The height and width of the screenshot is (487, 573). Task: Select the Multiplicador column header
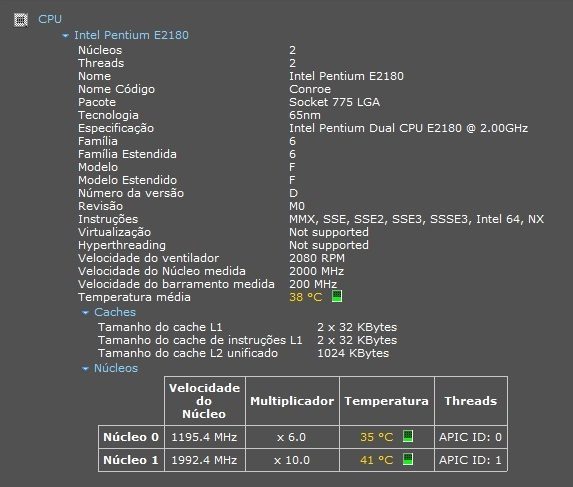click(292, 401)
